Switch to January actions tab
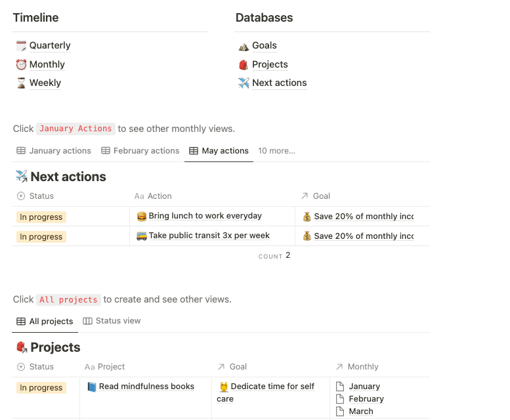 [x=54, y=151]
